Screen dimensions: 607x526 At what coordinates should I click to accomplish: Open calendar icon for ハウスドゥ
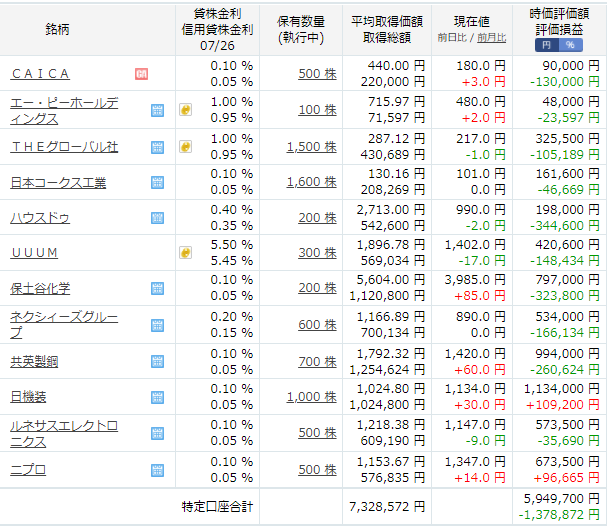tap(157, 218)
